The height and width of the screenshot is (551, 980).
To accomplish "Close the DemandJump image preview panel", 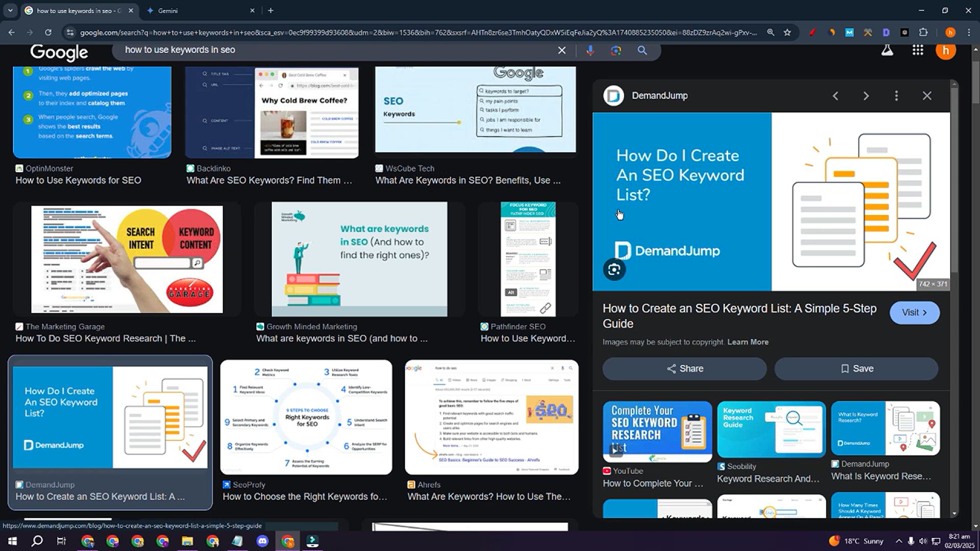I will [927, 96].
